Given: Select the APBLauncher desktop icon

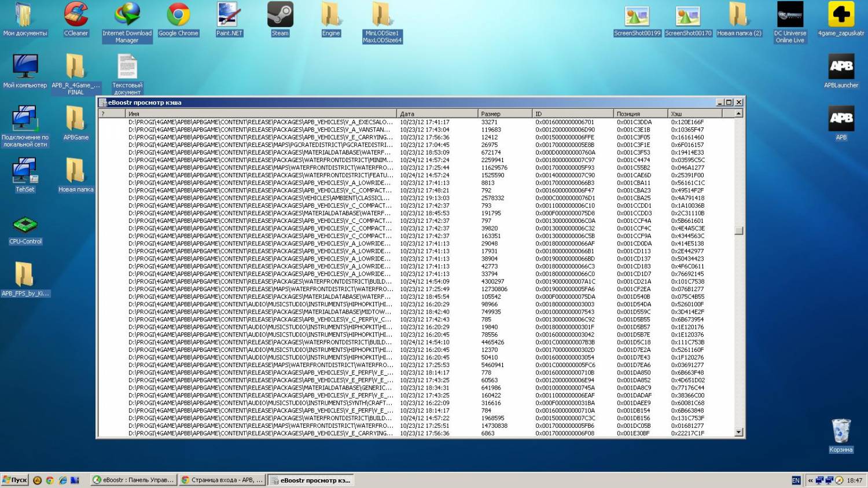Looking at the screenshot, I should click(841, 68).
